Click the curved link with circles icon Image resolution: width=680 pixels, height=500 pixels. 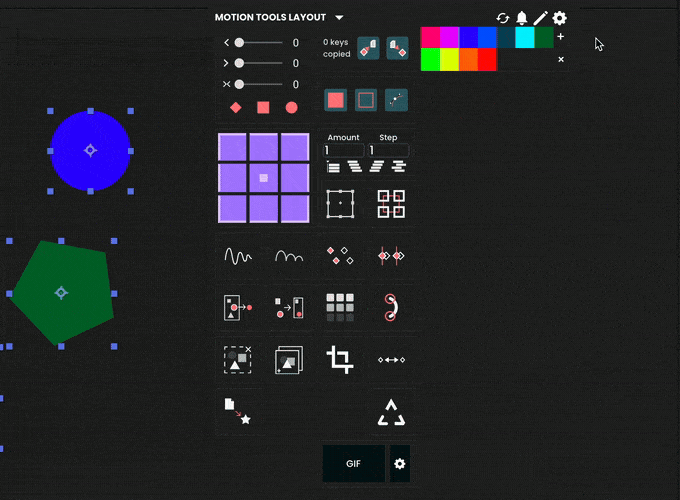tap(390, 307)
